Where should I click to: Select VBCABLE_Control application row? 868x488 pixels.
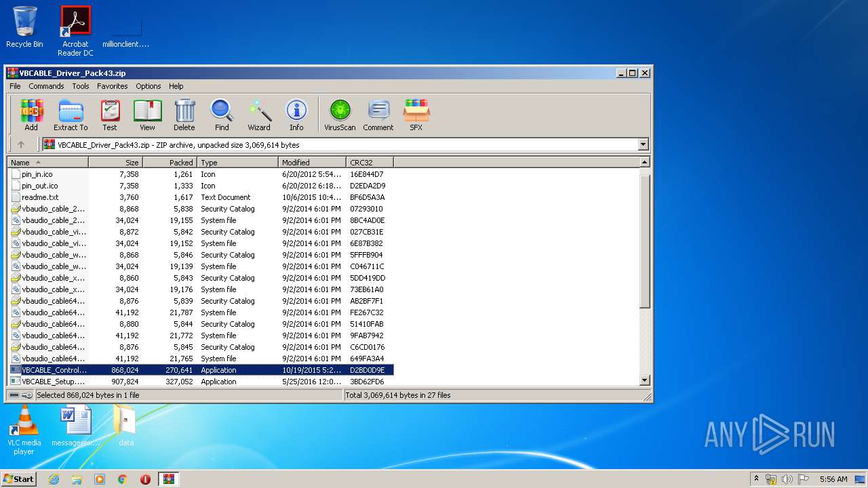pos(201,370)
